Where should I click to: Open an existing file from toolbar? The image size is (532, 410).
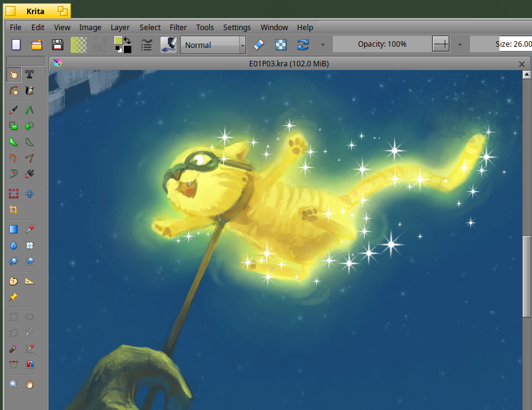(37, 45)
